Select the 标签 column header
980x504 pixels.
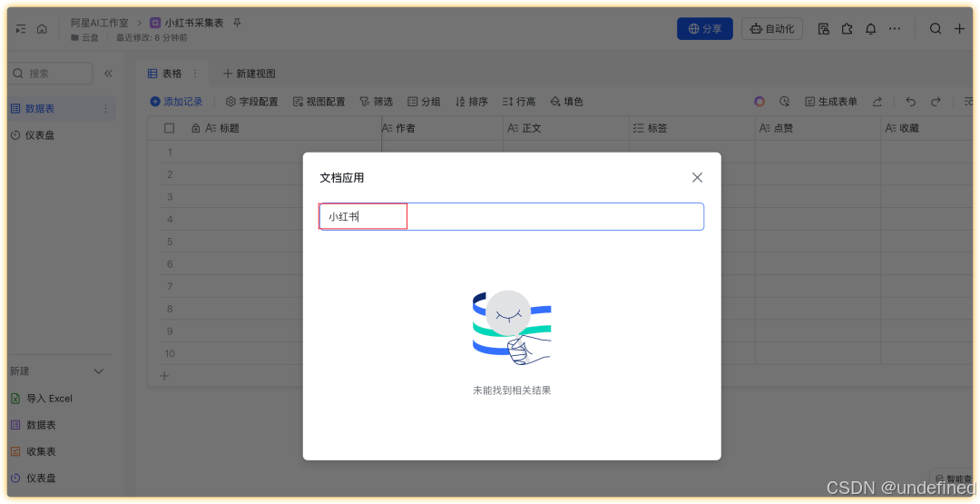[x=692, y=128]
